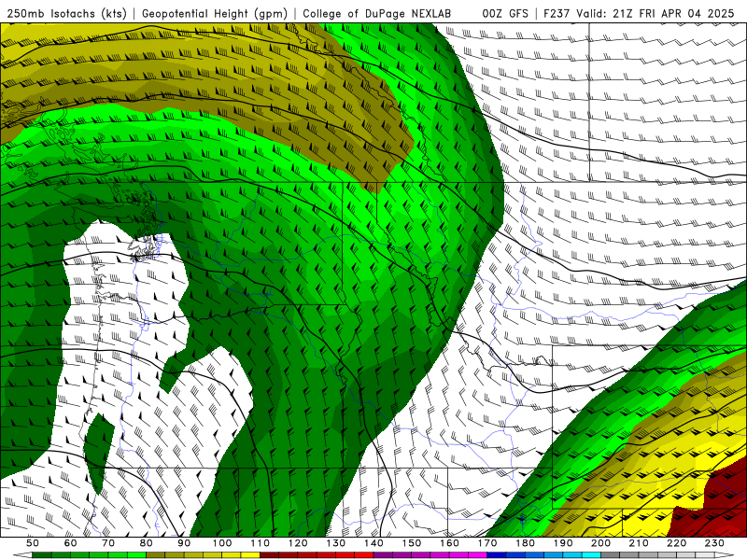Click the 80 label on color scale

tap(147, 543)
